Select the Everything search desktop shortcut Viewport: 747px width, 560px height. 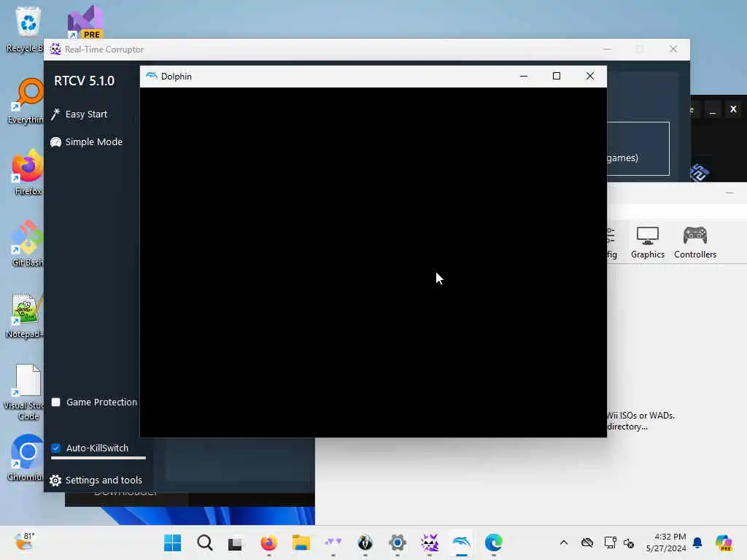point(28,101)
